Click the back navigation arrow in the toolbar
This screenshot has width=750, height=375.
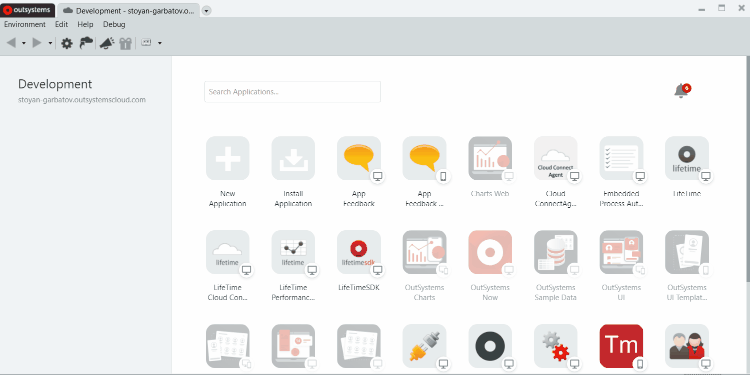[x=11, y=43]
